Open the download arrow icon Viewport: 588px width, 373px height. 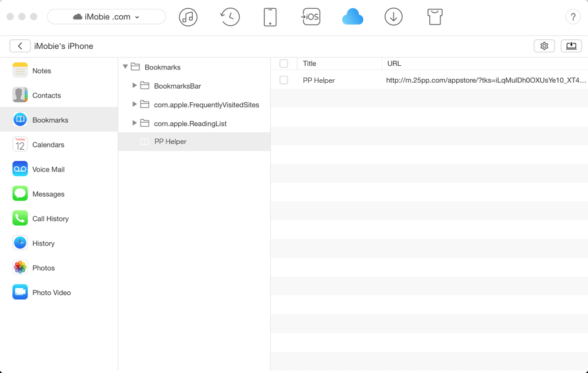coord(393,17)
